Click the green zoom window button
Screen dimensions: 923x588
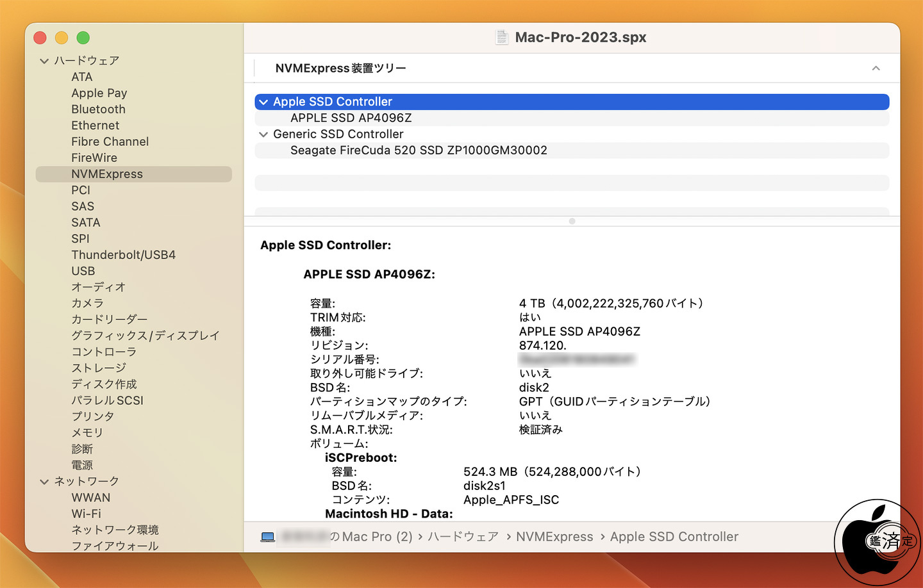click(x=83, y=38)
